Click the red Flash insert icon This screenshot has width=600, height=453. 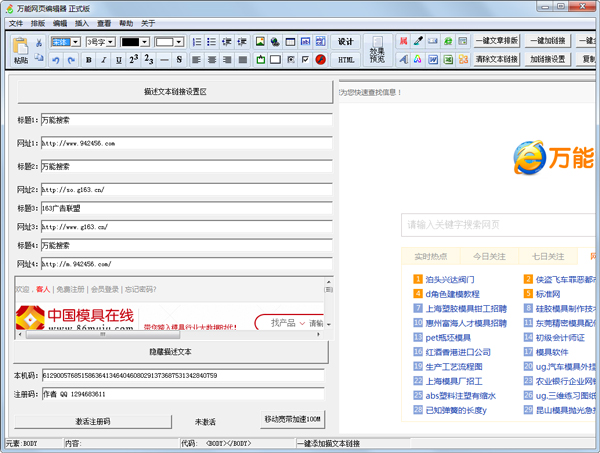click(x=321, y=59)
